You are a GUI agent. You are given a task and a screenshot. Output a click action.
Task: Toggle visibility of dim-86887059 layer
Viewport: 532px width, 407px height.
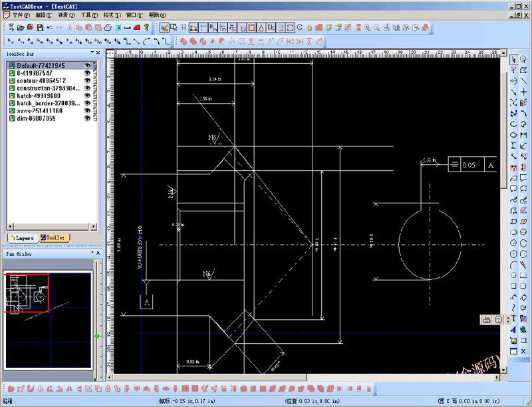click(x=86, y=118)
